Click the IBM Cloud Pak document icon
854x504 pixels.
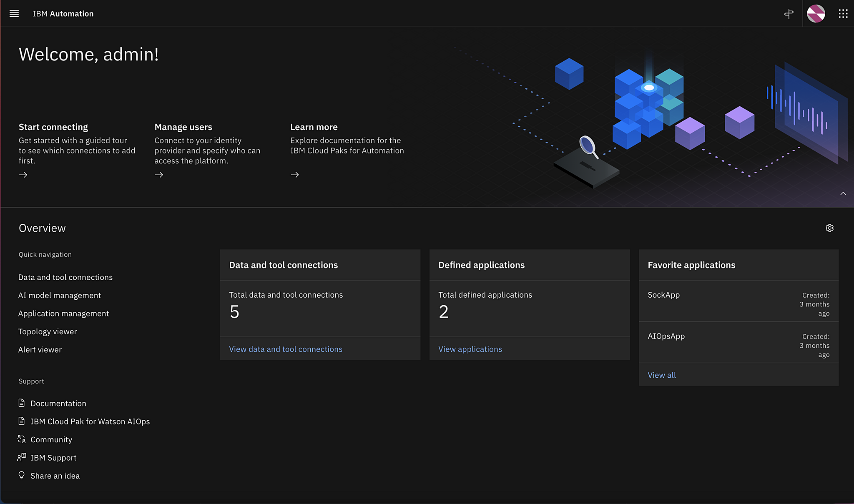(x=22, y=421)
